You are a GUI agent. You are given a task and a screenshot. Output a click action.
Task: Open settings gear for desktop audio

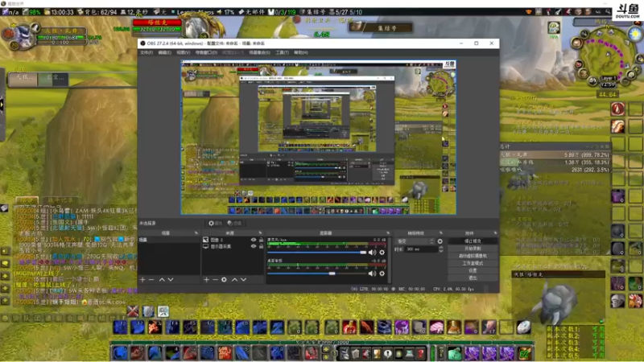(x=382, y=274)
